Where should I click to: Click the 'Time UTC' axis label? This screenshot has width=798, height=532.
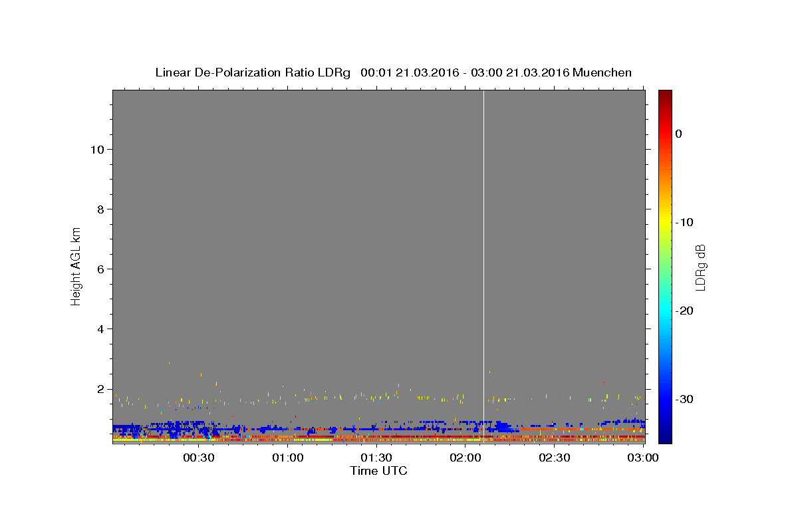tap(378, 471)
